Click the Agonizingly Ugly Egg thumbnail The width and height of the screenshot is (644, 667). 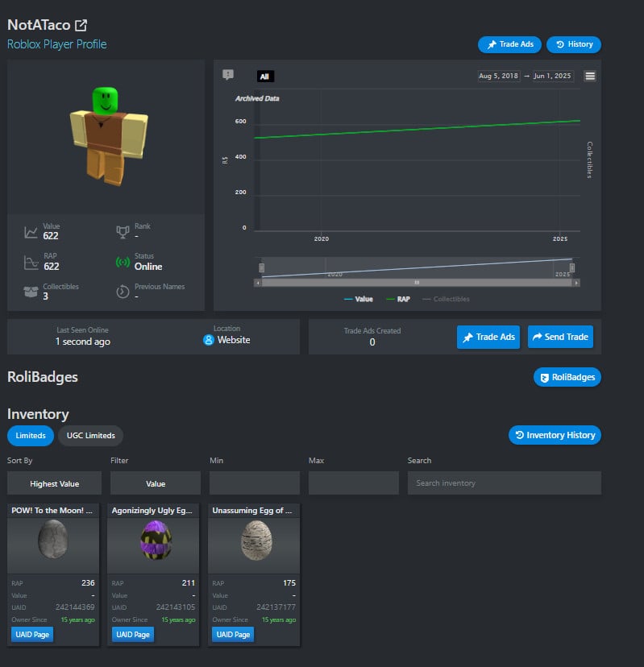[x=156, y=541]
